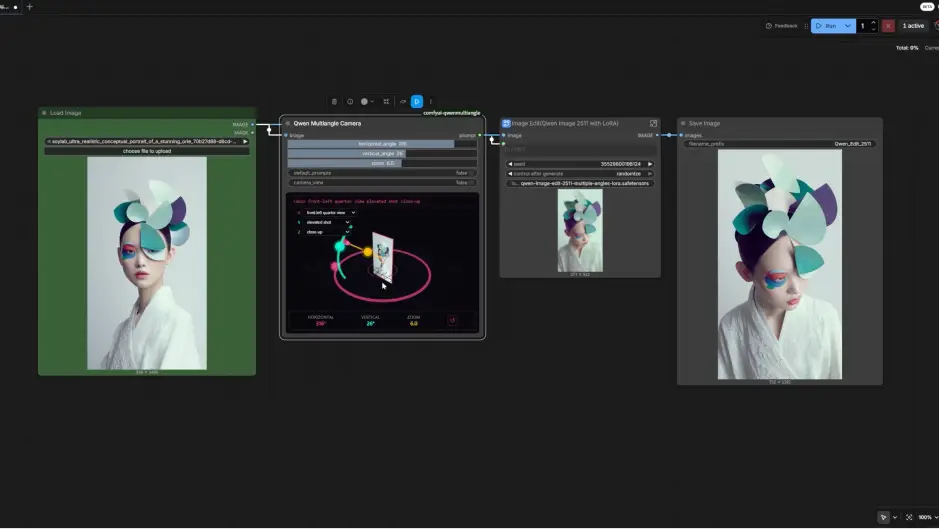939x529 pixels.
Task: Click comfyui-qwenmultiangle badge label
Action: (x=452, y=113)
